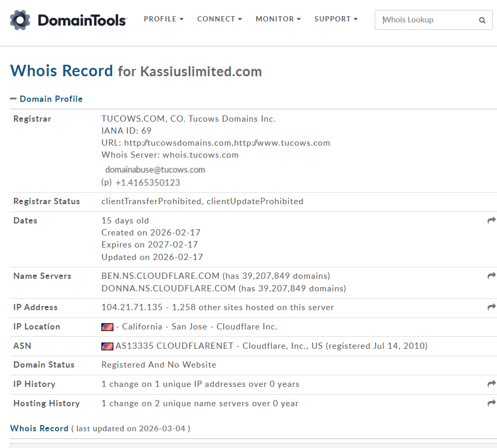Image resolution: width=497 pixels, height=448 pixels.
Task: Click the share arrow in Dates row
Action: (x=491, y=220)
